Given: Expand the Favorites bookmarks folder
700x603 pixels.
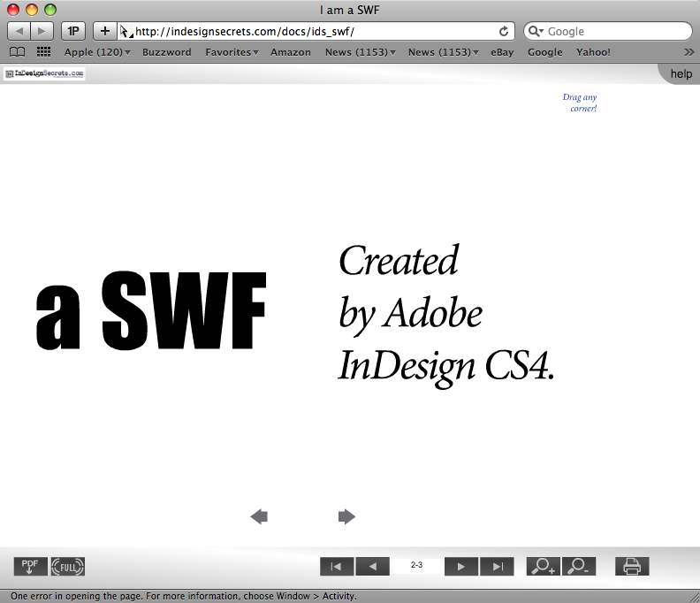Looking at the screenshot, I should click(232, 52).
